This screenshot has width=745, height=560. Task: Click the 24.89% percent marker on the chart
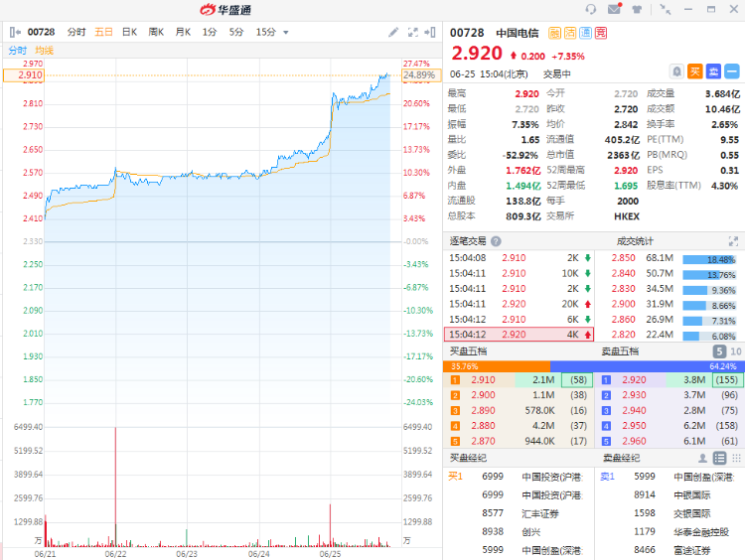pos(421,75)
